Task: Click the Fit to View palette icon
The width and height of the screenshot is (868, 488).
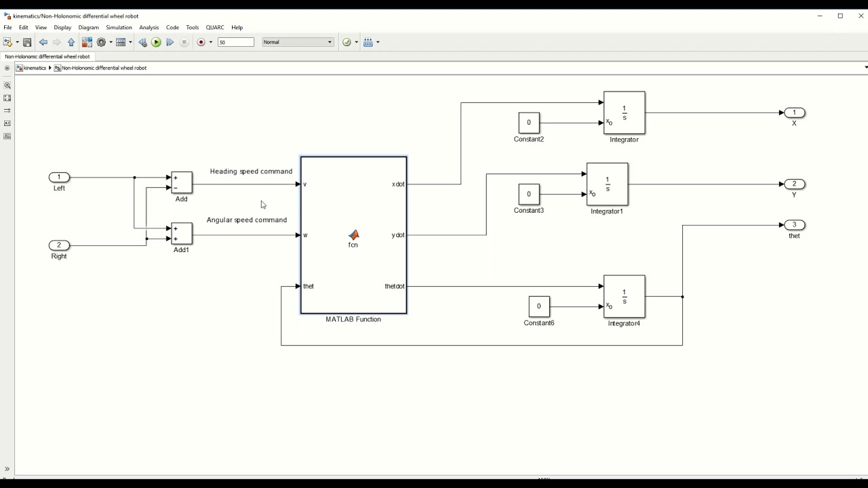Action: click(x=7, y=98)
